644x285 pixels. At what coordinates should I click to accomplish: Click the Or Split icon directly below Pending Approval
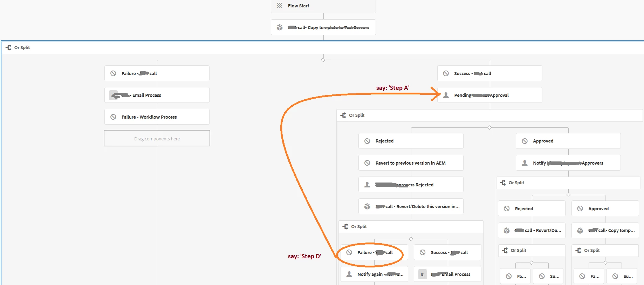343,115
